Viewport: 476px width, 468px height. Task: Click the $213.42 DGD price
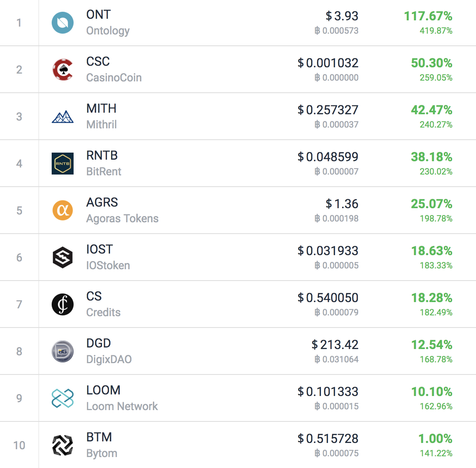click(335, 344)
